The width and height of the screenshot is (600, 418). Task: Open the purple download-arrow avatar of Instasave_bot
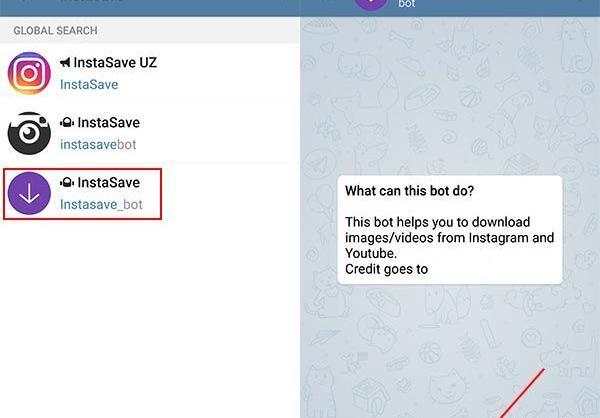29,193
